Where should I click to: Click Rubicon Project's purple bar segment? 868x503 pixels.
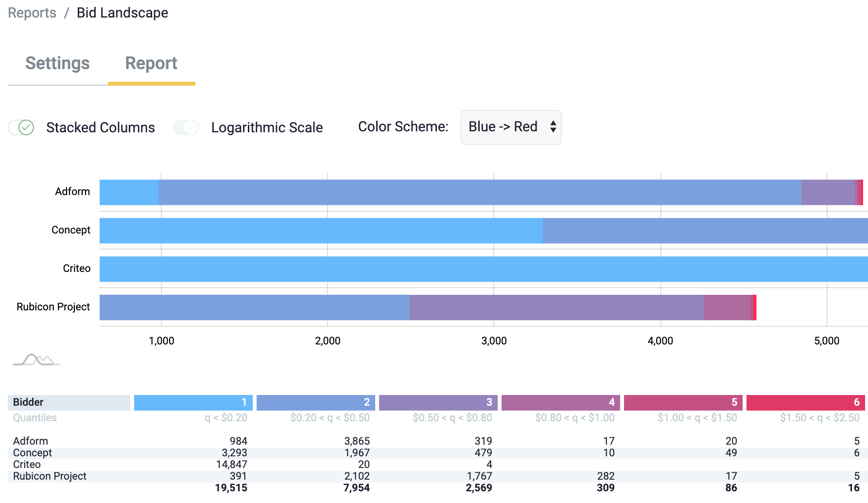point(556,307)
